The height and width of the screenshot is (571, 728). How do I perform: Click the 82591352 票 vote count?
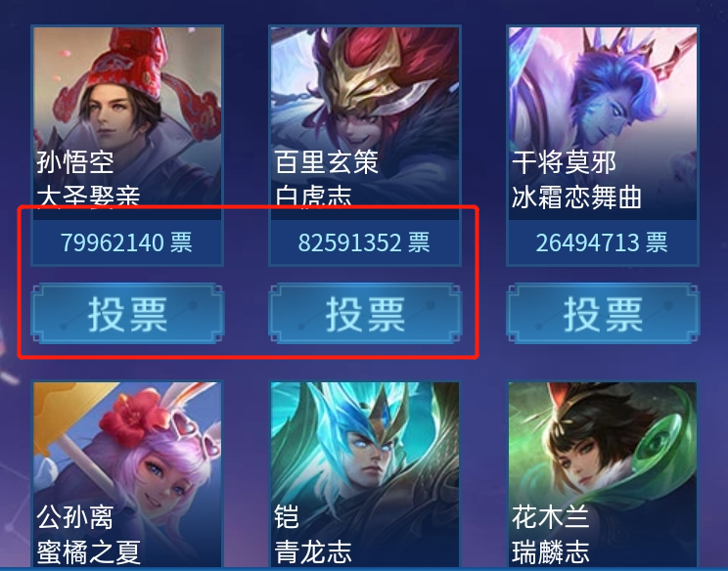(x=364, y=242)
